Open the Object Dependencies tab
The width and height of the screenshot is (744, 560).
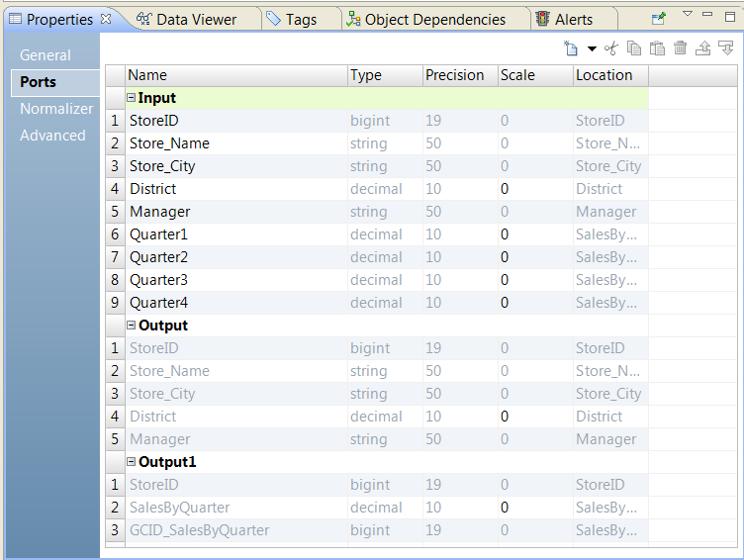(x=425, y=20)
